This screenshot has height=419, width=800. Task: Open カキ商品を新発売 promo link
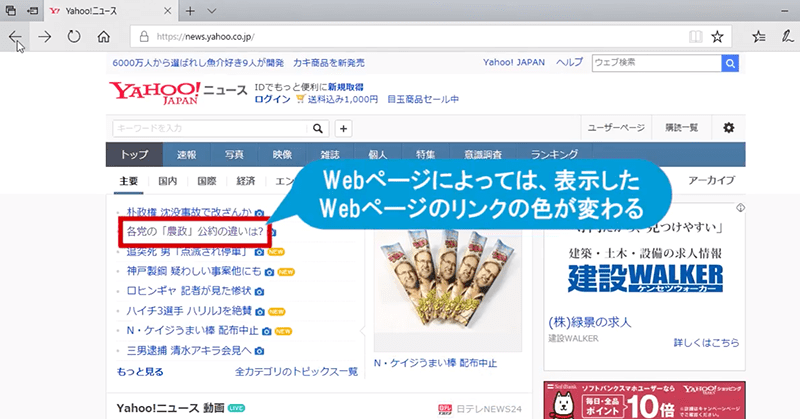(329, 63)
